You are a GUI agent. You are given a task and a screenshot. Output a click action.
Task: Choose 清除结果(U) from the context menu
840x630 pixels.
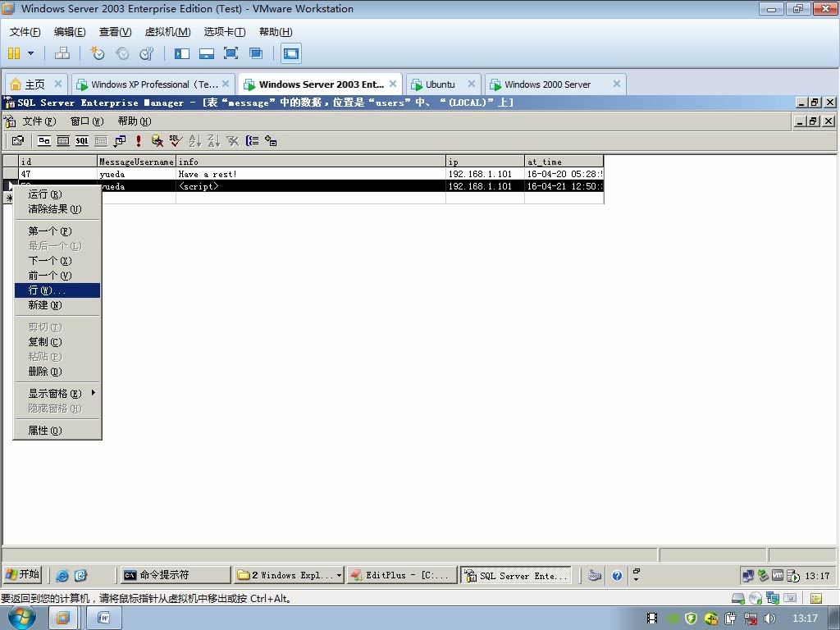57,209
